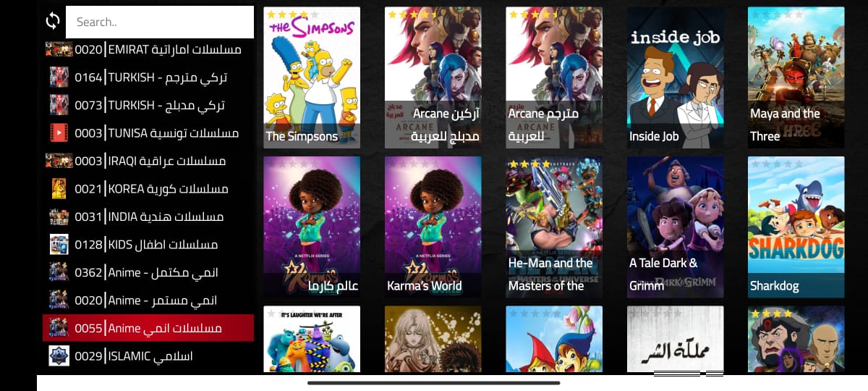
Task: Select the INDIA category icon
Action: click(x=59, y=216)
